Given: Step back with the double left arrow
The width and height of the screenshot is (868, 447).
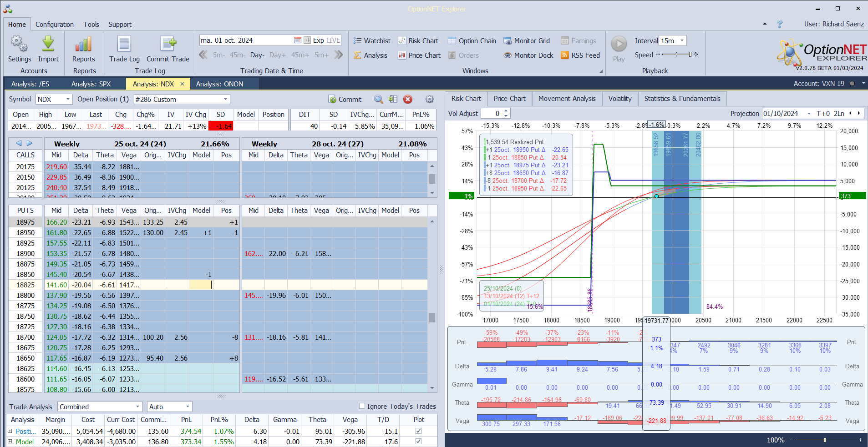Looking at the screenshot, I should tap(203, 55).
